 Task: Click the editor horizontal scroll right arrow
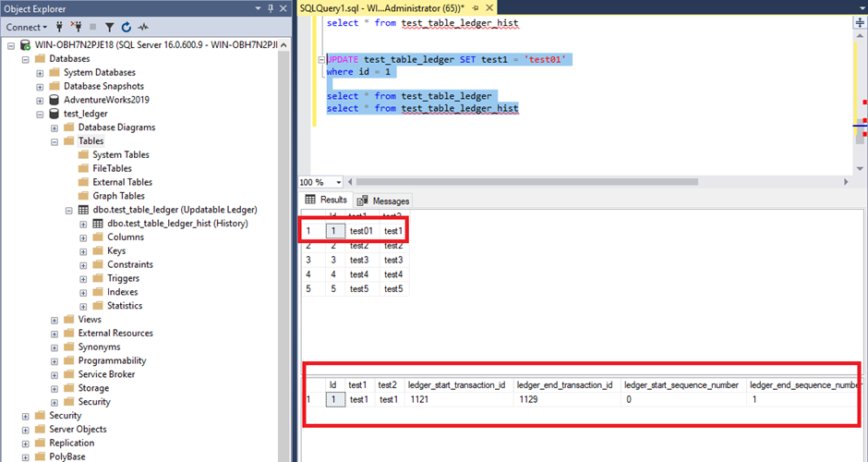point(846,182)
